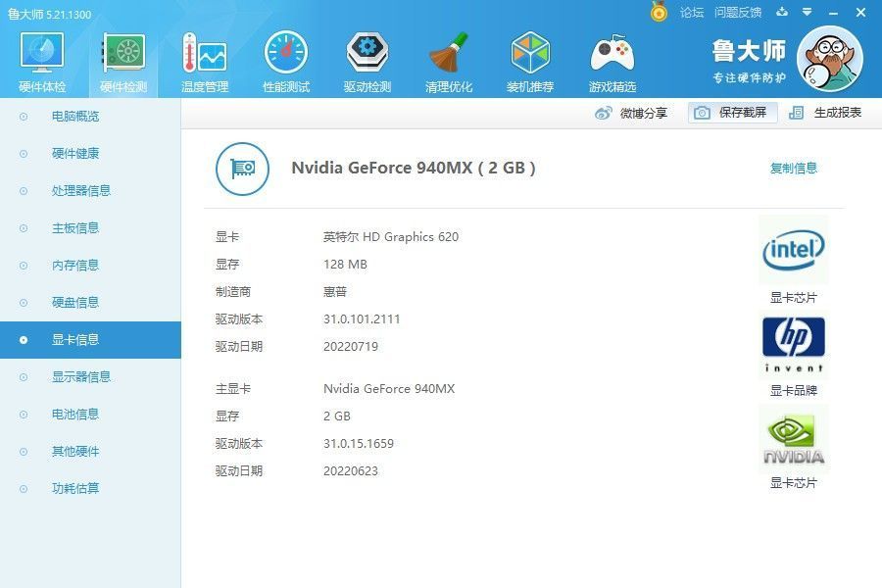Click the gold medal icon in title bar
This screenshot has width=882, height=588.
point(659,11)
